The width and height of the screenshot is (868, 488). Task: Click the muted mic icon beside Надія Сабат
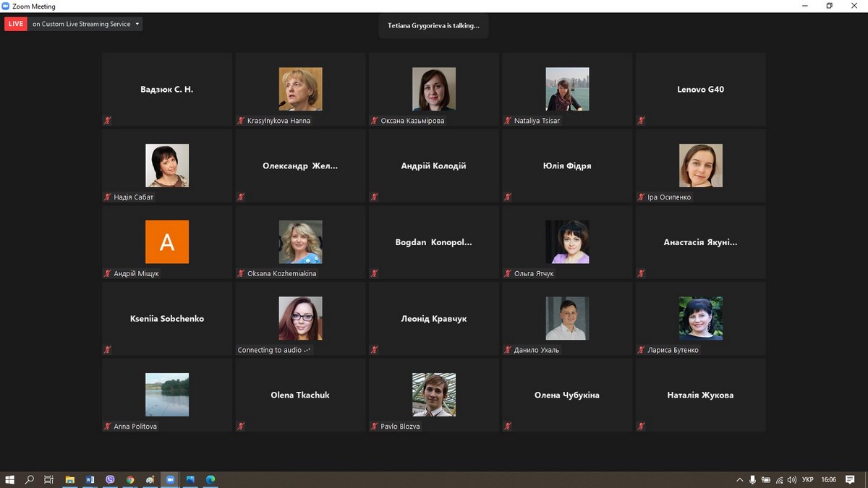pos(107,197)
